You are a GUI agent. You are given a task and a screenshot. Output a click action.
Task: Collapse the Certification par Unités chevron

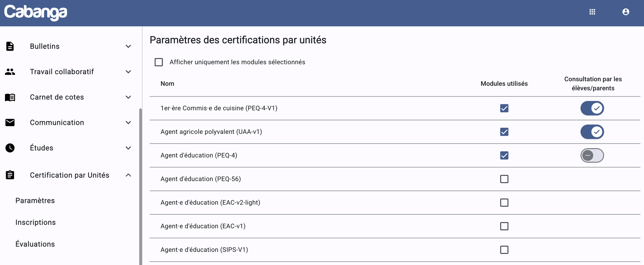128,175
